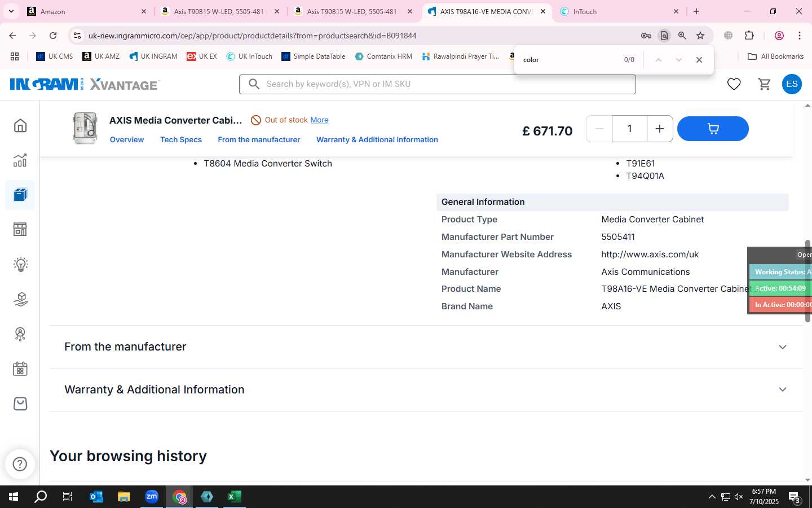Click the page vertical scrollbar
This screenshot has width=812, height=508.
tap(807, 281)
